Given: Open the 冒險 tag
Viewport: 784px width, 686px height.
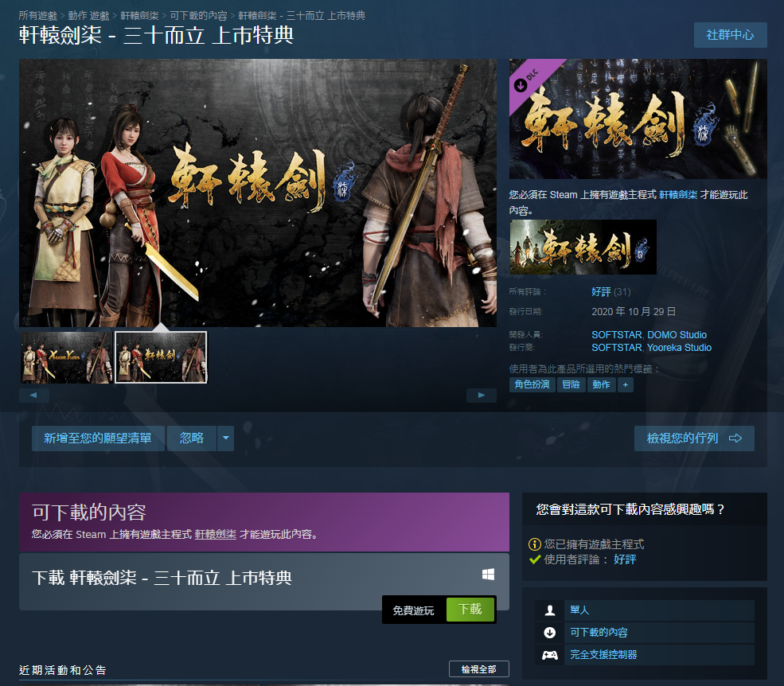Looking at the screenshot, I should coord(571,384).
